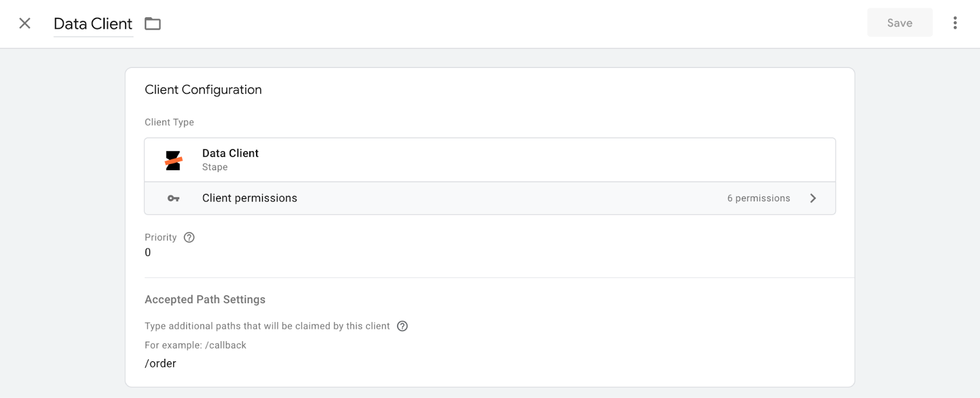Edit the Priority value of 0

tap(148, 252)
